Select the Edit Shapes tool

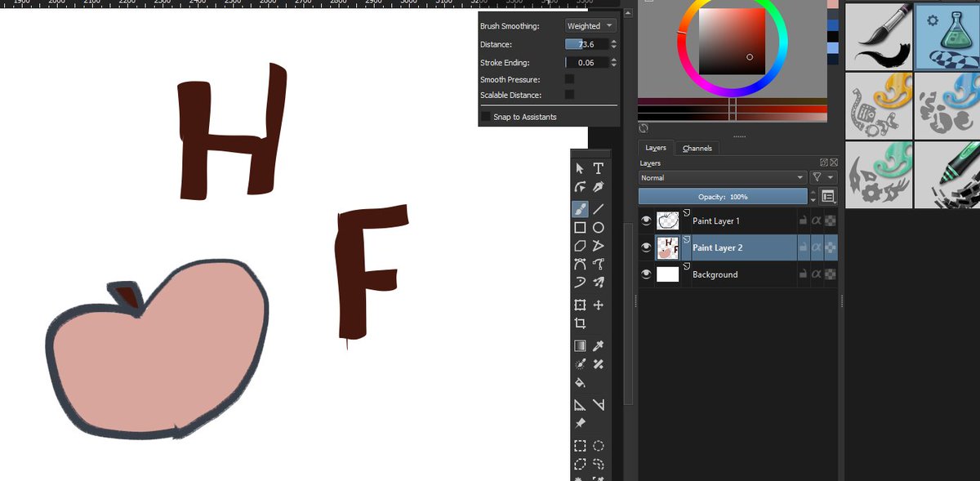(580, 188)
